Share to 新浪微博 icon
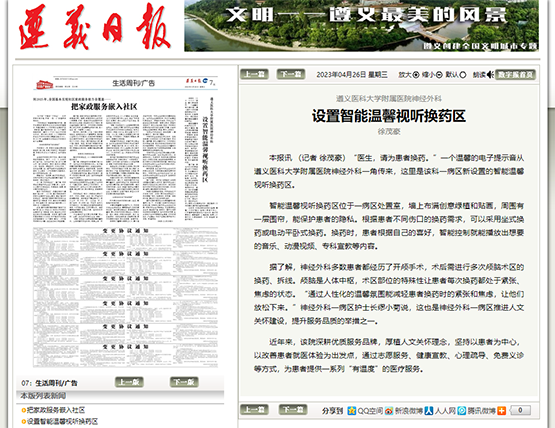The image size is (555, 428). 389,411
